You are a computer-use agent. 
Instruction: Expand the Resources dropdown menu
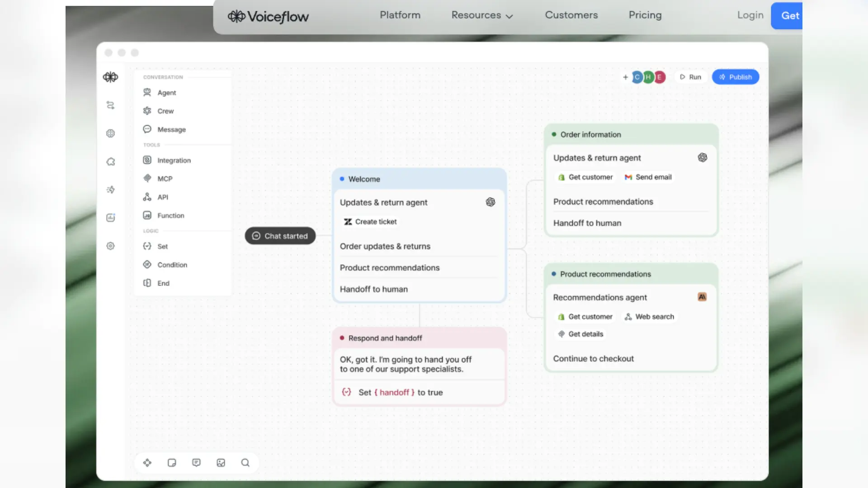pos(482,15)
